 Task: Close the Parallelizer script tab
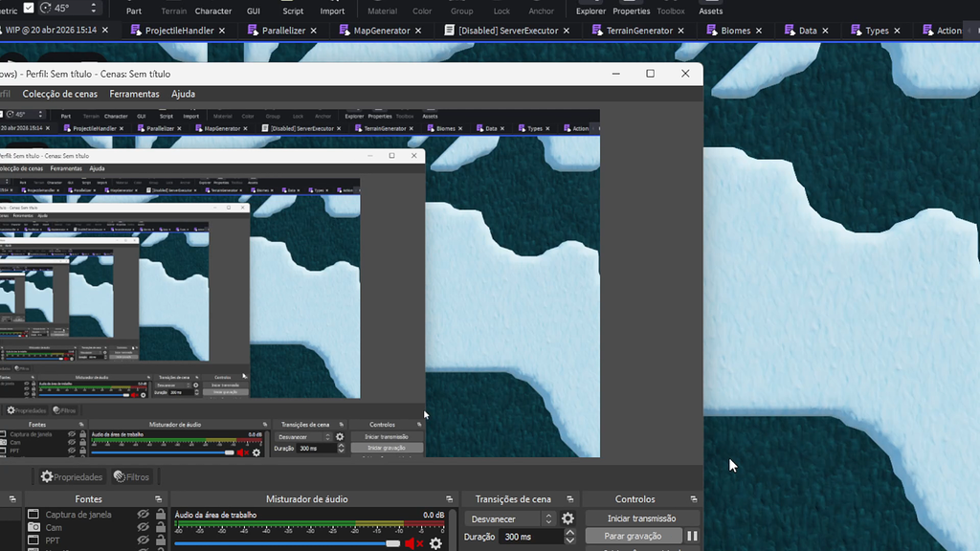pyautogui.click(x=313, y=31)
